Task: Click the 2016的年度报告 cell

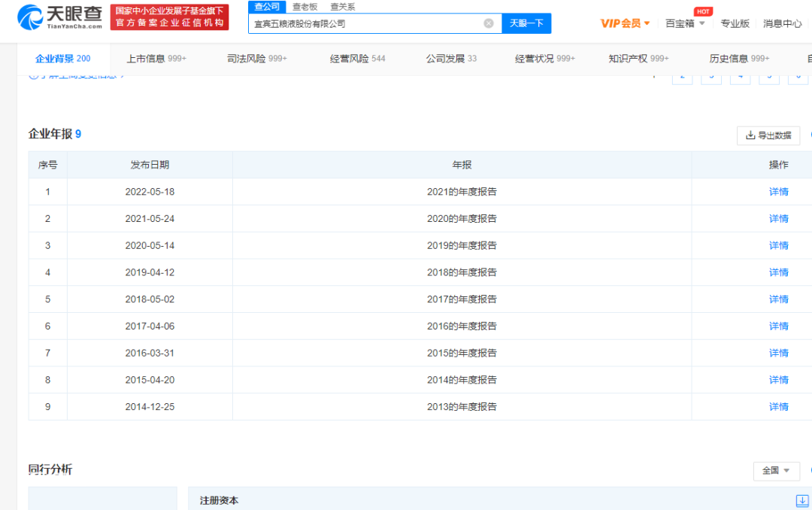Action: pyautogui.click(x=462, y=326)
